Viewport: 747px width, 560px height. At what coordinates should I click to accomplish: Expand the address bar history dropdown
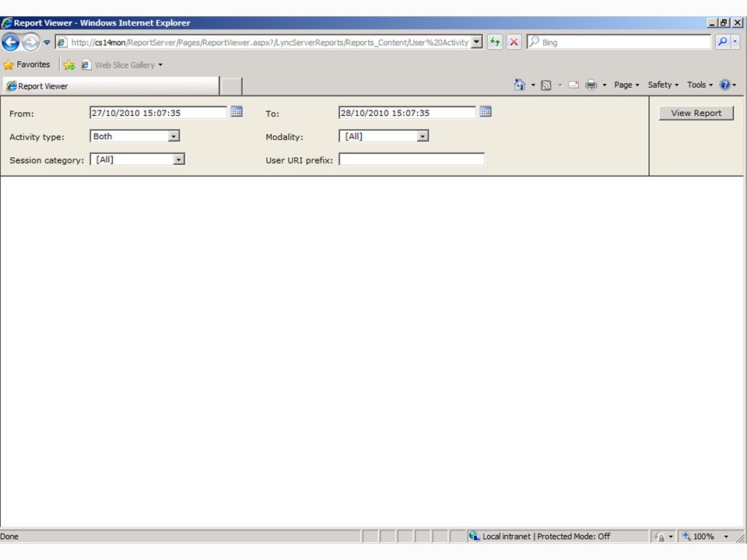click(x=477, y=42)
